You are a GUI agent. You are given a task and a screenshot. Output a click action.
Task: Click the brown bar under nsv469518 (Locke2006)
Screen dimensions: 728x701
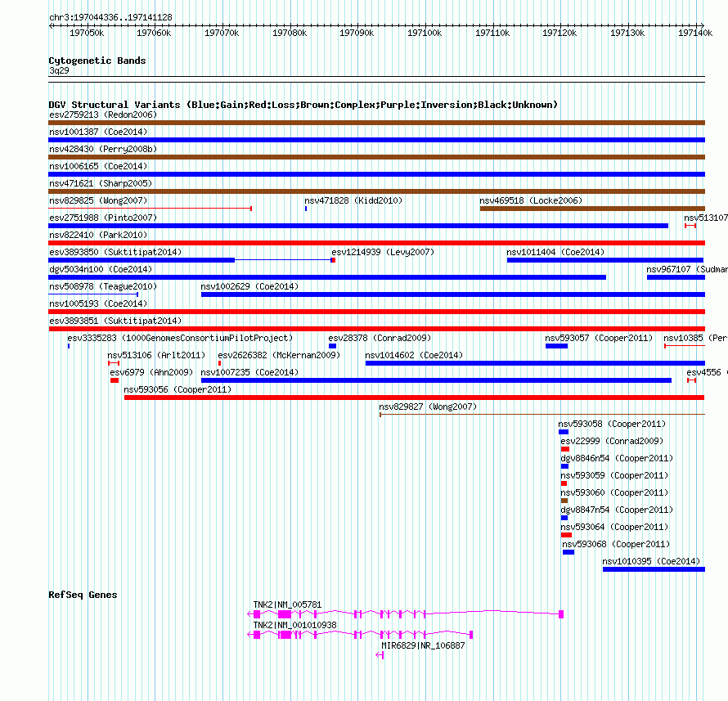[592, 209]
